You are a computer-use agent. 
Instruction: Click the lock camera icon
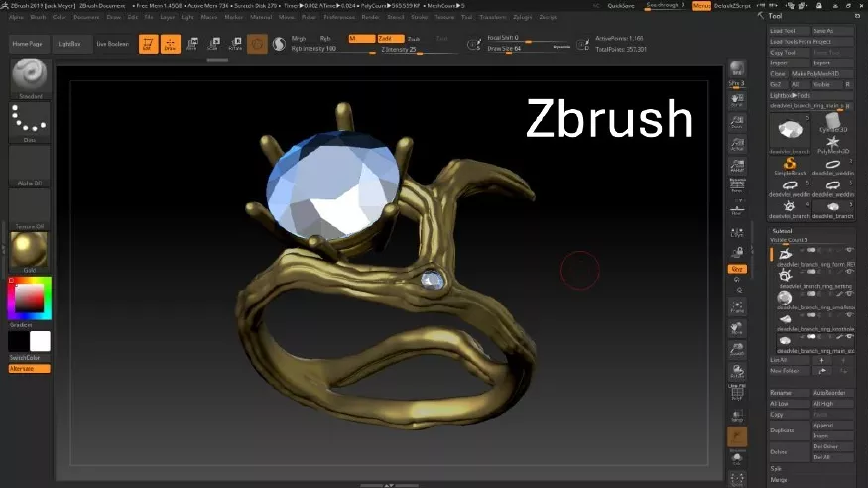coord(737,252)
